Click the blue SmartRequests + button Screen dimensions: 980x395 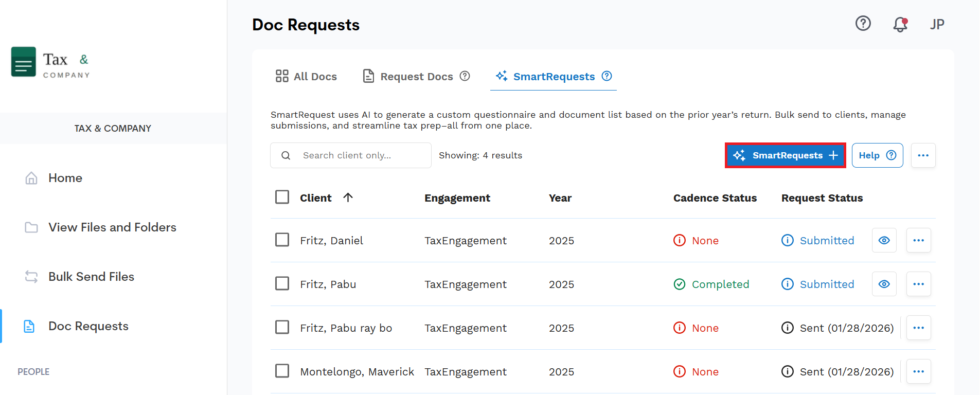(786, 155)
